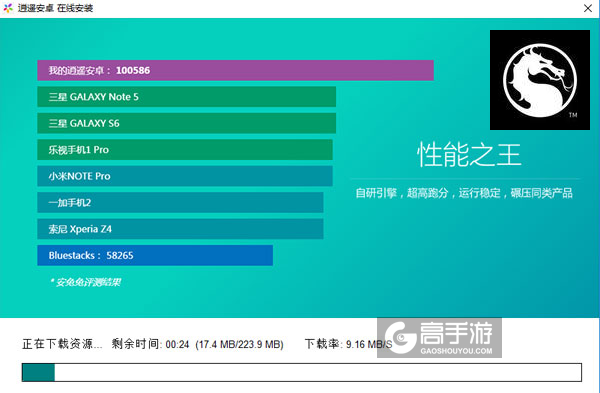Click the 逍遥安卓 logo in title bar
Viewport: 600px width, 393px height.
[x=8, y=8]
